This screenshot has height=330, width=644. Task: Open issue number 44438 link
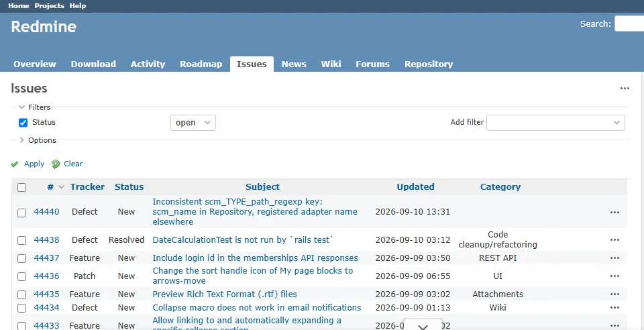[x=46, y=239]
